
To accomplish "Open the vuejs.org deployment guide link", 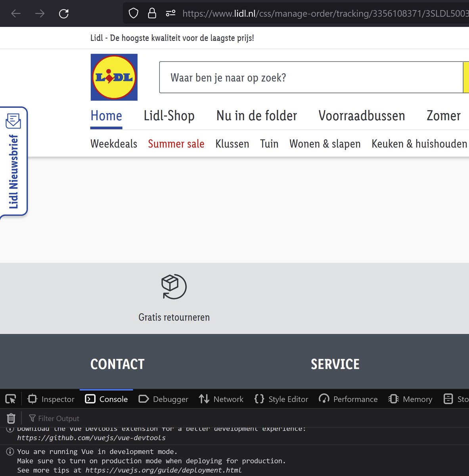I will (163, 470).
